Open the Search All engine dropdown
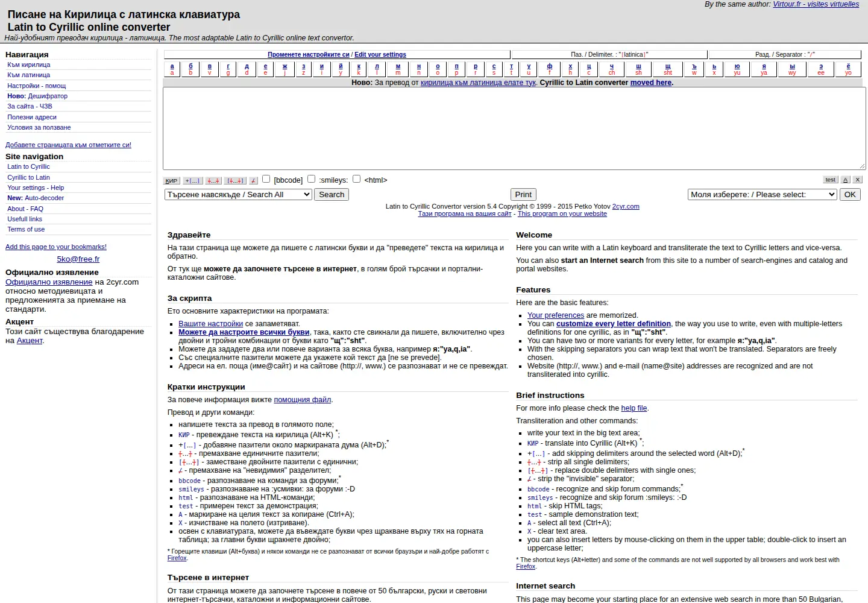 click(238, 194)
